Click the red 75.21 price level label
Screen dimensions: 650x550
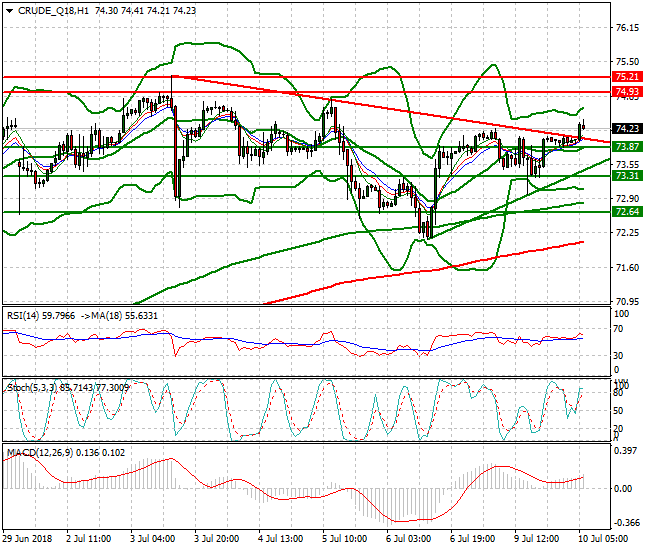click(627, 77)
